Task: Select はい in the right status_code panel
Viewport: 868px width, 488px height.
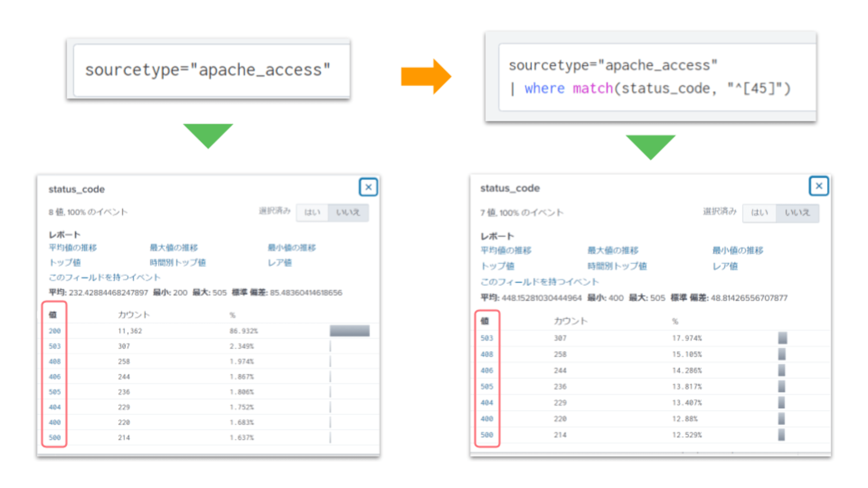Action: [x=759, y=213]
